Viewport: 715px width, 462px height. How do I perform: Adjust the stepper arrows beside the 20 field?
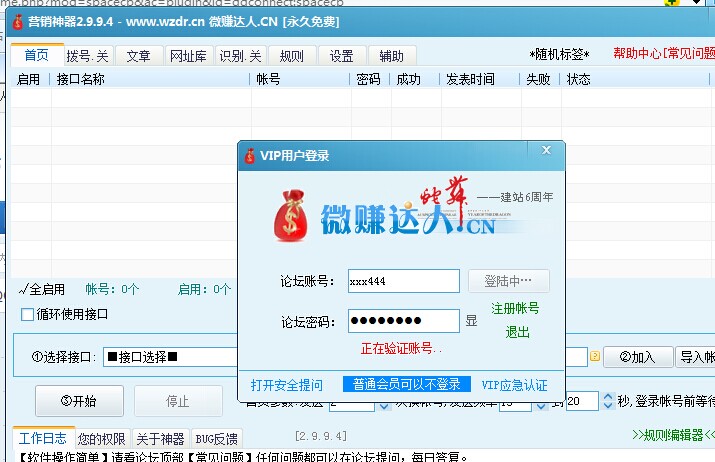607,401
